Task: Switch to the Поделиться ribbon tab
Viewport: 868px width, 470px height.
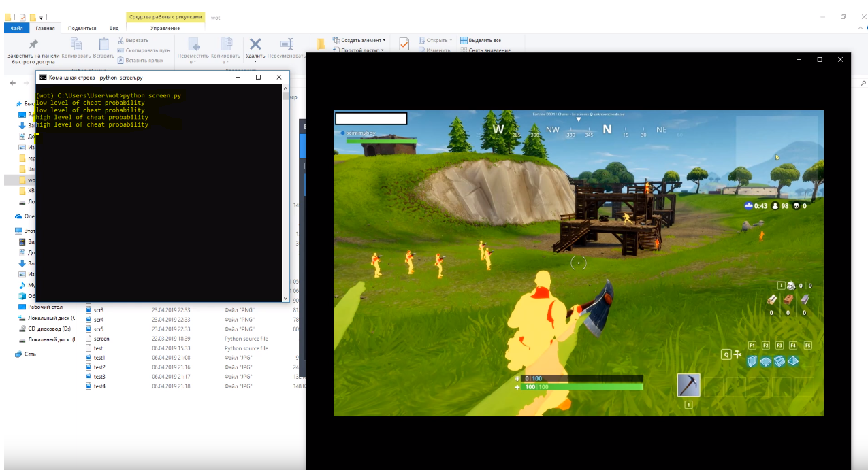Action: (82, 28)
